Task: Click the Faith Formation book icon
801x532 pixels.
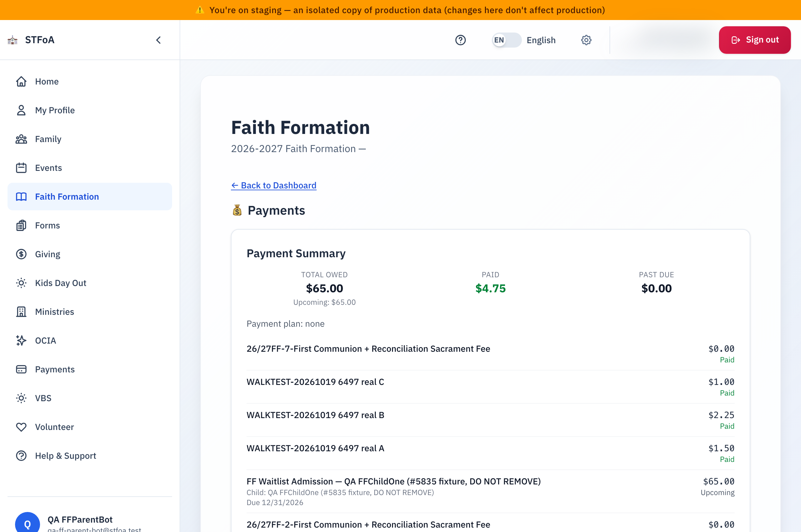Action: tap(21, 197)
